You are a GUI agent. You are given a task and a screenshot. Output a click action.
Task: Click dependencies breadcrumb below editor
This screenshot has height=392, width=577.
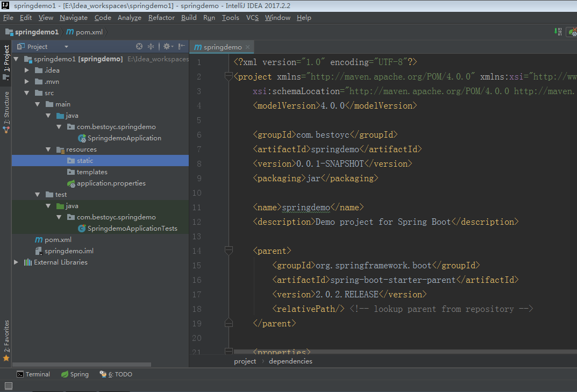290,361
